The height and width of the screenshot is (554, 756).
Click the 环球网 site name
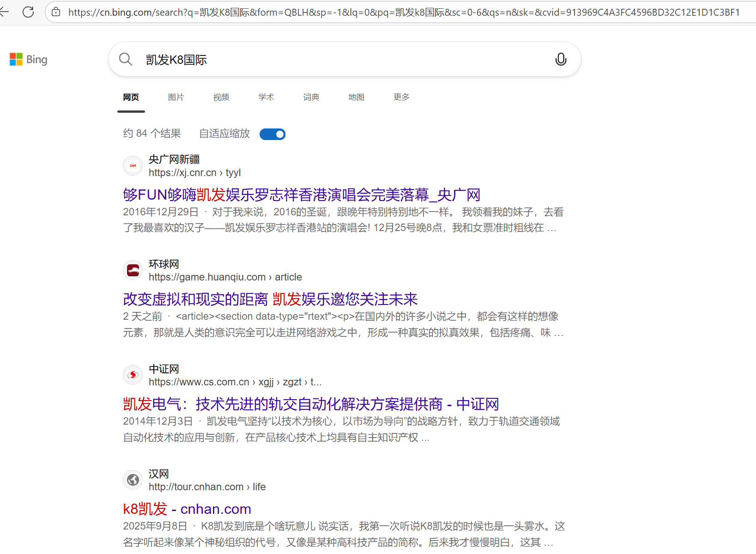(164, 264)
